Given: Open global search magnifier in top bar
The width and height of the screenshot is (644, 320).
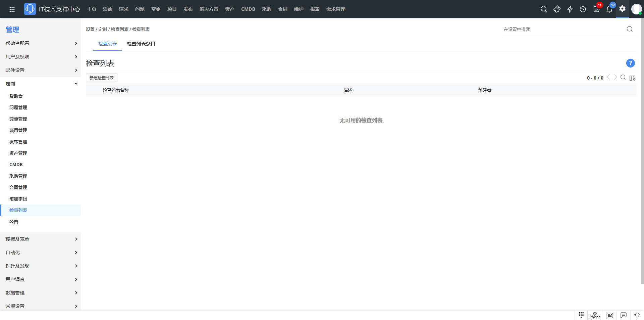Looking at the screenshot, I should (x=544, y=9).
